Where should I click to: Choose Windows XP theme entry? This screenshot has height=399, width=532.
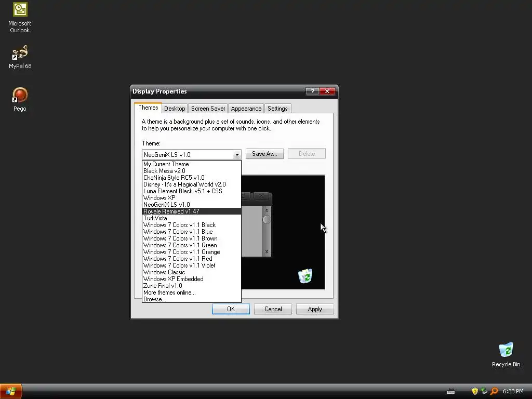coord(191,198)
